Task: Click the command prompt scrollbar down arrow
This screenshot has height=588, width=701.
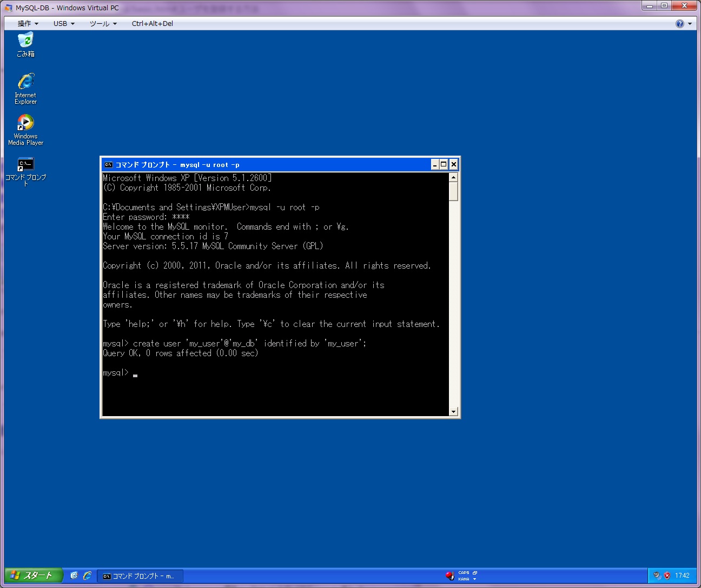Action: tap(453, 411)
